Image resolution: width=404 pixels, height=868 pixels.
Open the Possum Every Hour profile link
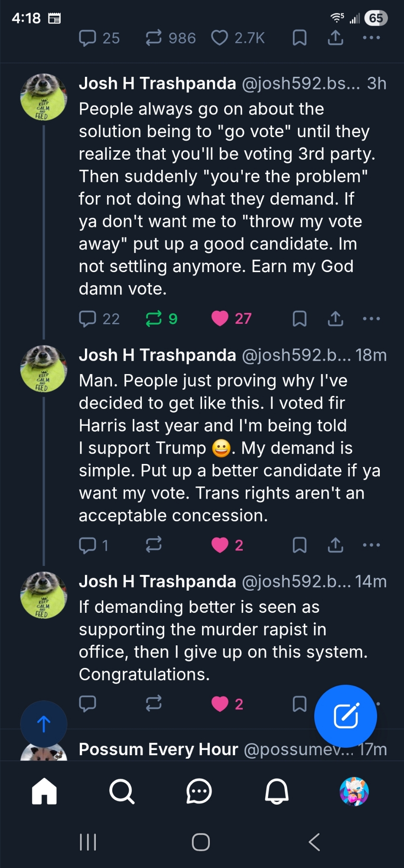159,749
